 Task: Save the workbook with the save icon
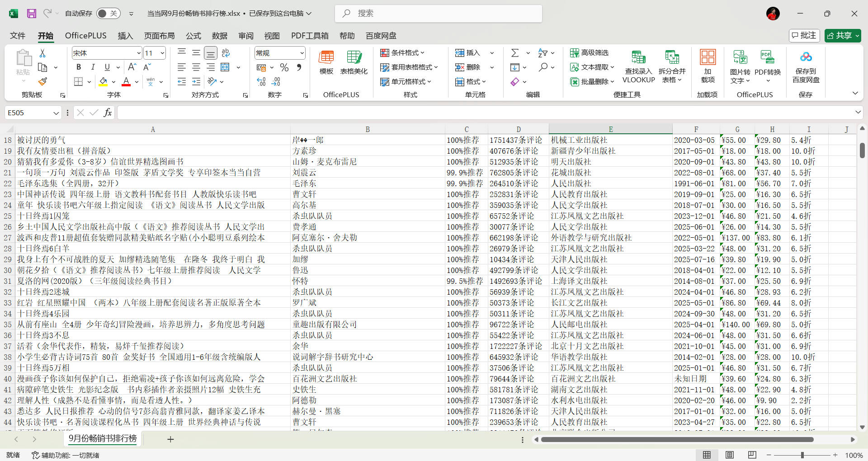(x=31, y=14)
